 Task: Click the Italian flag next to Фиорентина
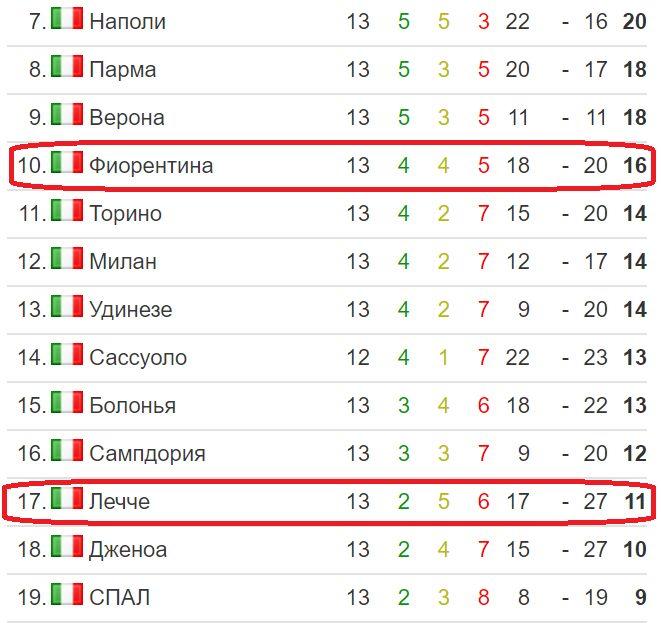coord(67,163)
